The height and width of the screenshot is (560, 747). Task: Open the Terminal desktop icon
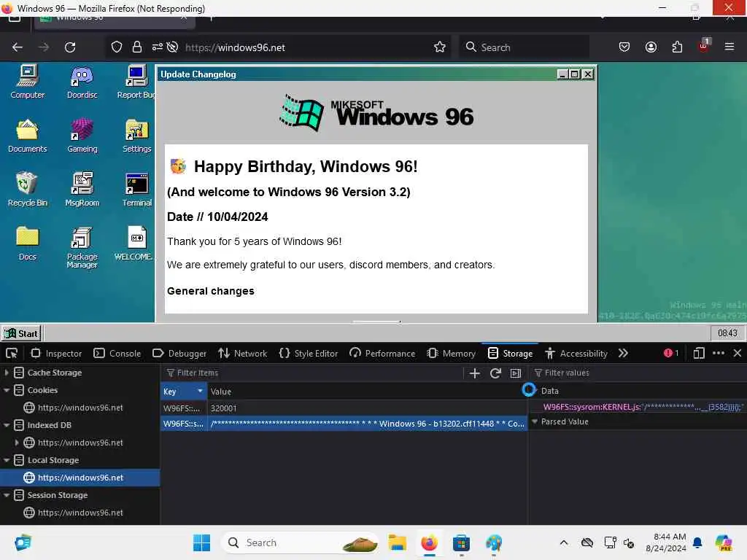pos(136,190)
